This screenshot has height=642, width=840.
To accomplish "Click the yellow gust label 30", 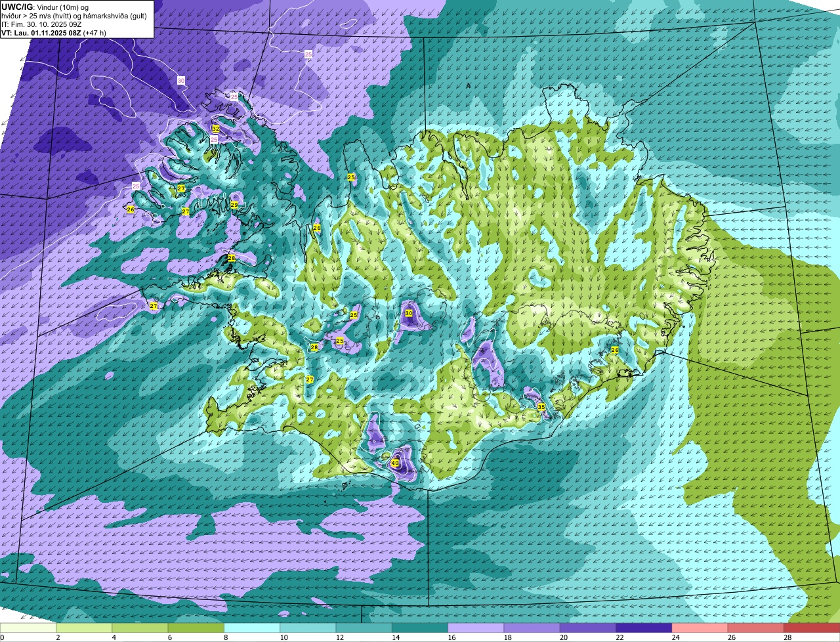I will pos(409,313).
